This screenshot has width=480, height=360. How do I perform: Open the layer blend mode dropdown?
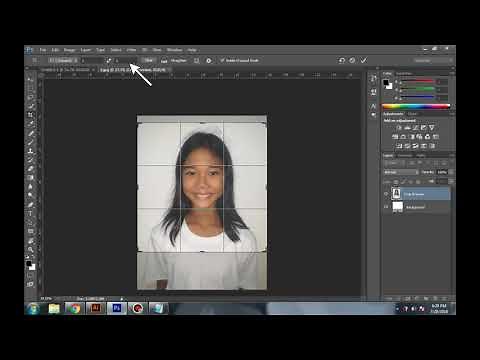pyautogui.click(x=401, y=172)
